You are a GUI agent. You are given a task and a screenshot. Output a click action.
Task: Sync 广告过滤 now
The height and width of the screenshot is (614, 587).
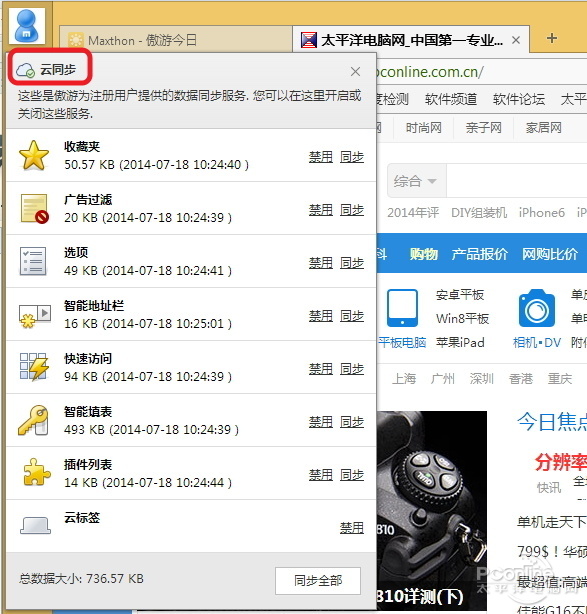[x=352, y=210]
